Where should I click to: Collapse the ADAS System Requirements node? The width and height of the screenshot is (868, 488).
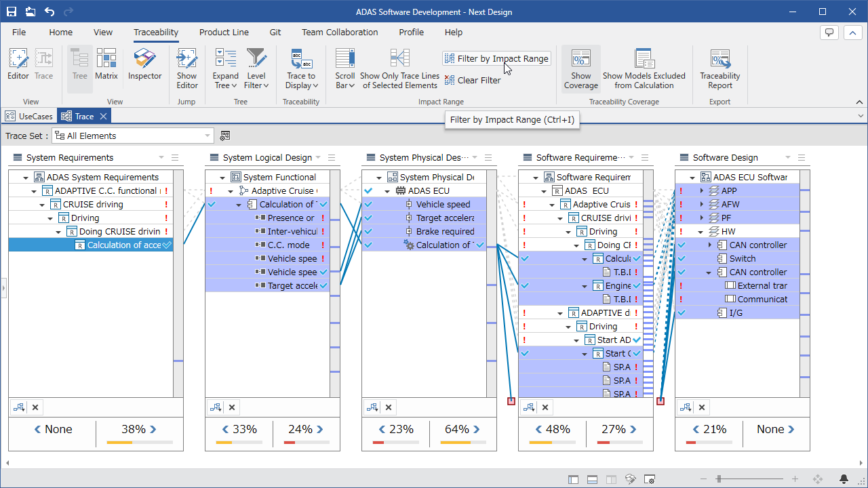pos(25,177)
